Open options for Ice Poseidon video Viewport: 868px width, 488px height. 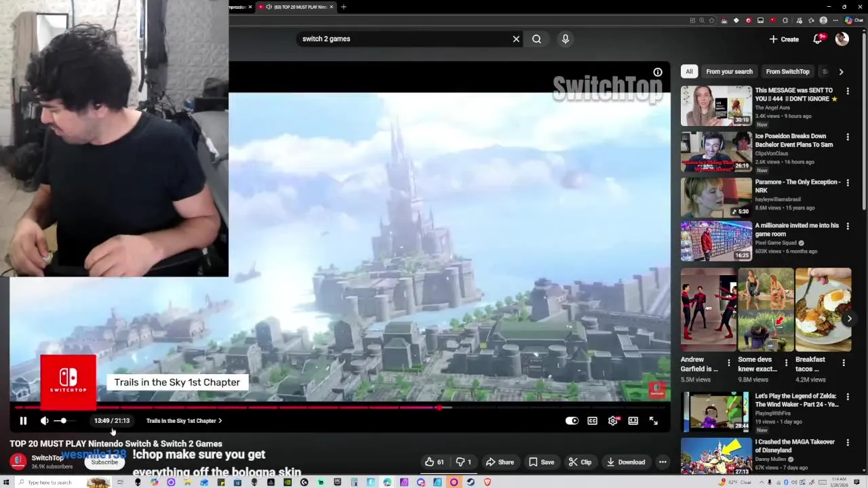[x=848, y=137]
